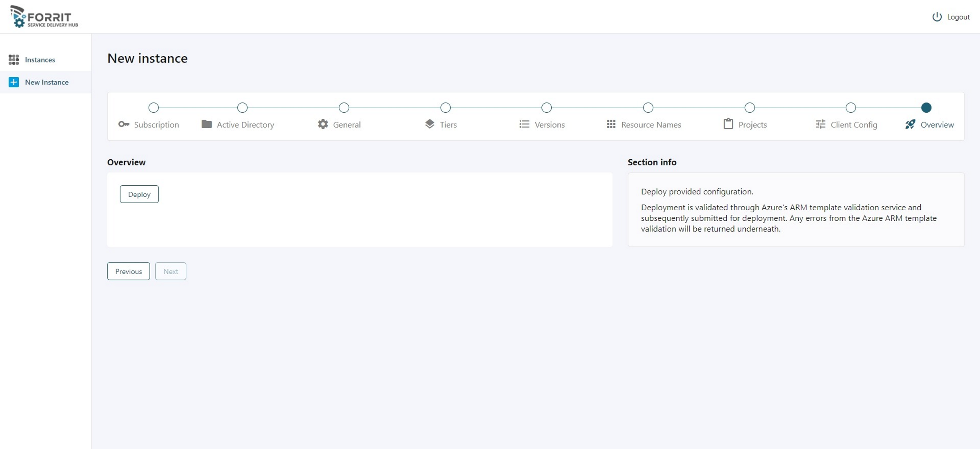This screenshot has height=449, width=980.
Task: Click the Forrit Service Delivery Hub logo
Action: tap(44, 17)
